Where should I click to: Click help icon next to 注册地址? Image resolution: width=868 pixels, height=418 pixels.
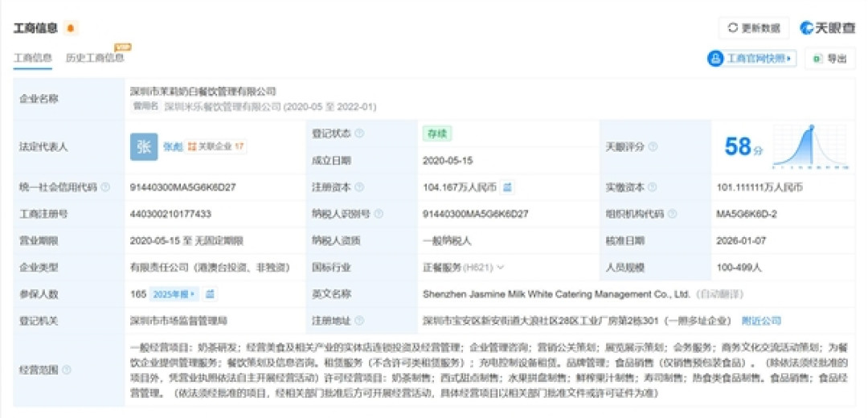[x=359, y=321]
